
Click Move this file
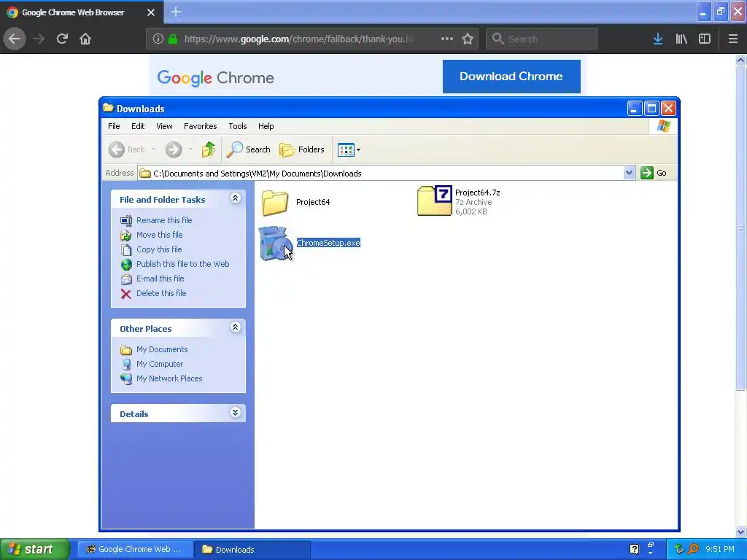pyautogui.click(x=159, y=235)
